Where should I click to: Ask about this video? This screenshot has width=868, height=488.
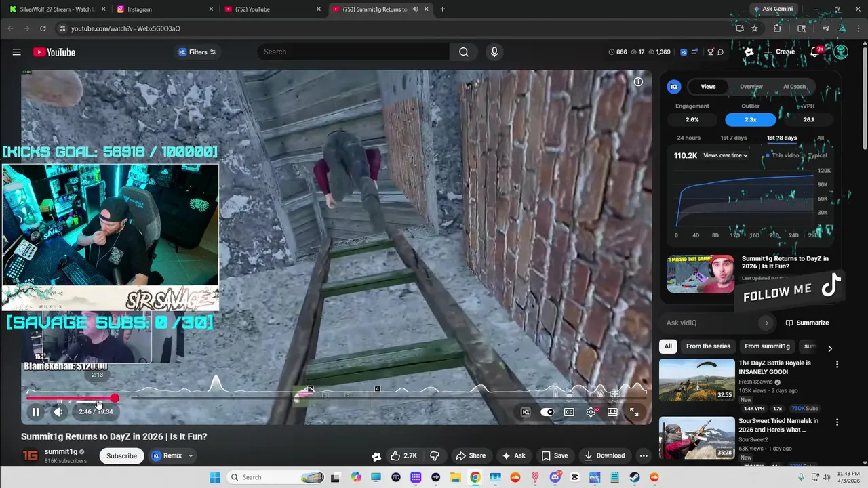pyautogui.click(x=513, y=455)
